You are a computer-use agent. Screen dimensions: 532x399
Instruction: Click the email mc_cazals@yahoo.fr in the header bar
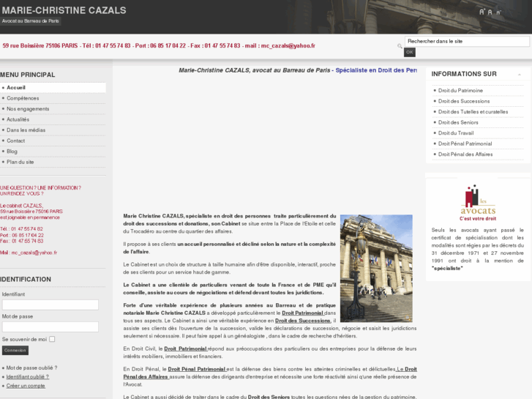coord(288,45)
